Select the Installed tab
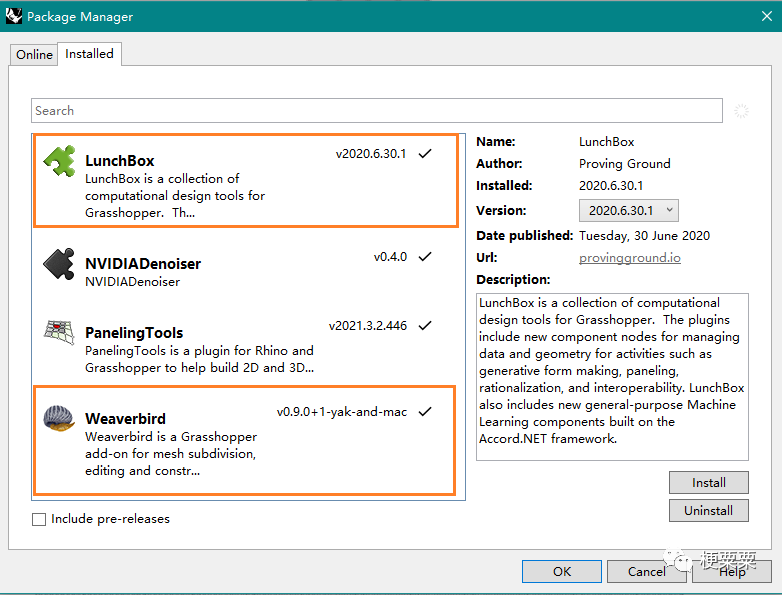Screen dimensions: 782x595 pyautogui.click(x=89, y=53)
